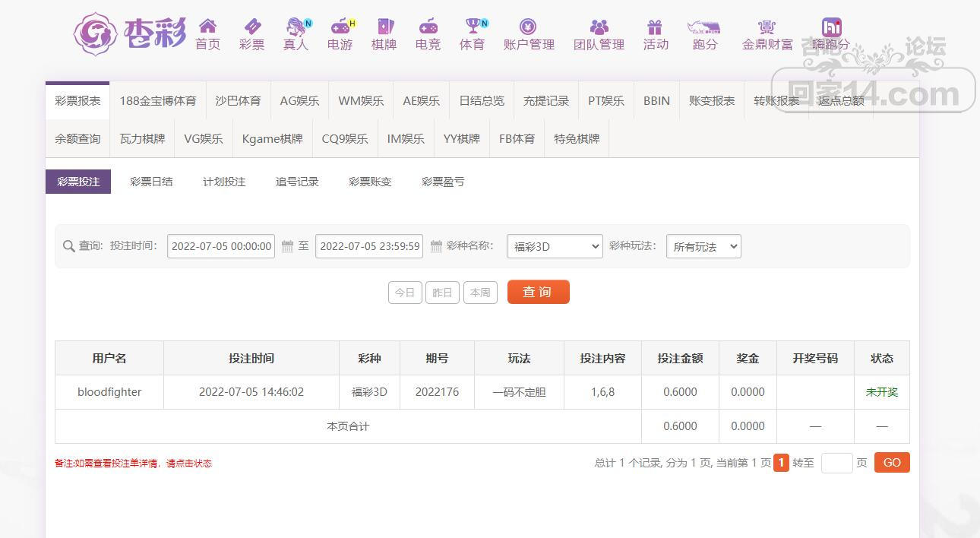Image resolution: width=980 pixels, height=538 pixels.
Task: Click the 首页 home icon
Action: [x=207, y=27]
